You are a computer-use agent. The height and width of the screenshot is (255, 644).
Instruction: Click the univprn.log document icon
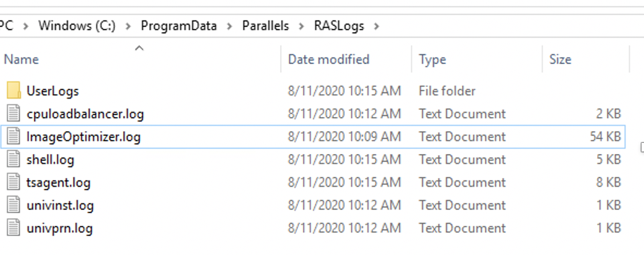point(14,228)
